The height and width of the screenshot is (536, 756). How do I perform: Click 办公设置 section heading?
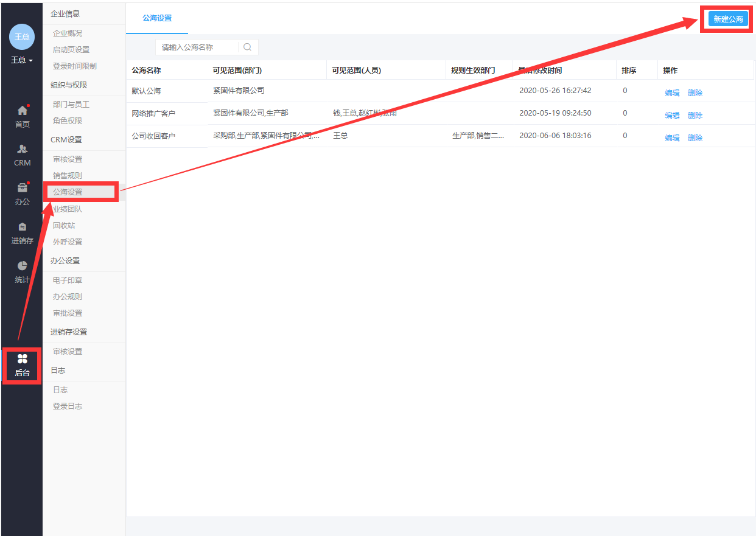click(65, 260)
